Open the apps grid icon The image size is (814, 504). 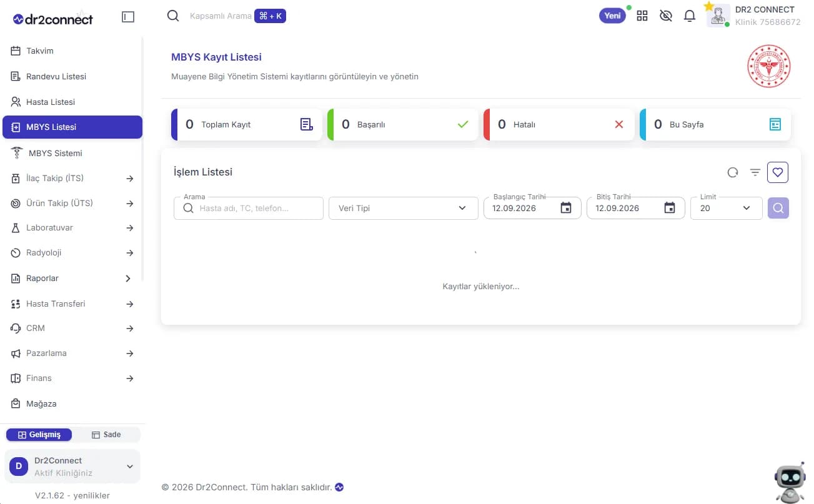(642, 16)
